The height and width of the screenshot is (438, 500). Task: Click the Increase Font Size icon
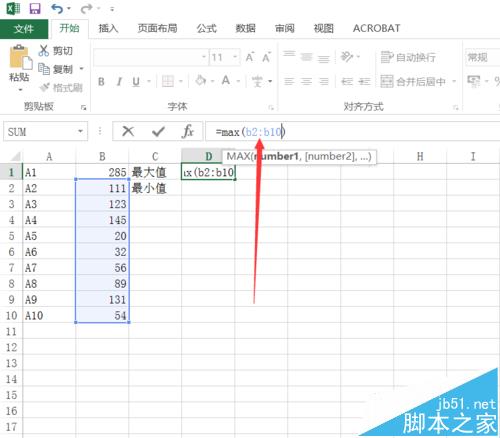coord(250,57)
